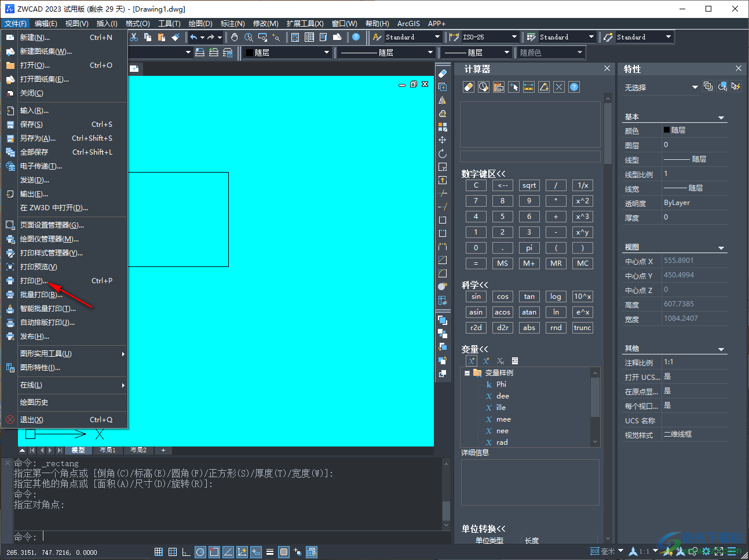Viewport: 749px width, 560px height.
Task: Click the Zoom Previous toolbar icon
Action: (x=276, y=37)
